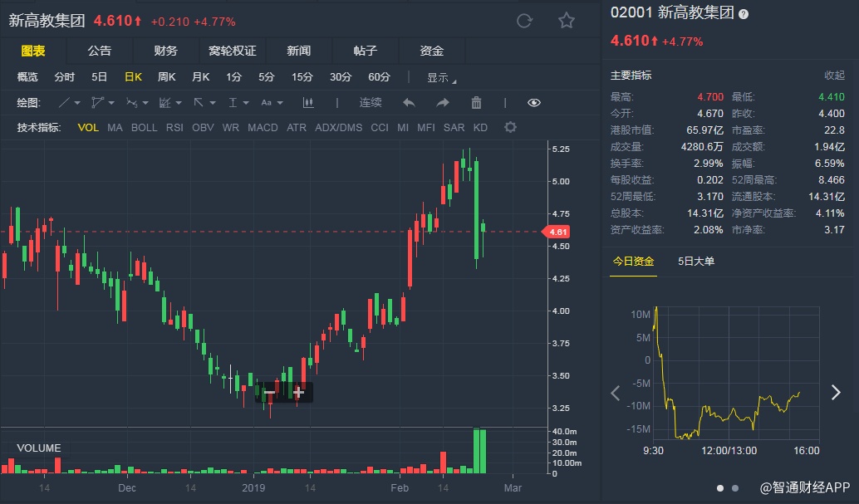Go to previous fund flow chart

click(x=616, y=392)
